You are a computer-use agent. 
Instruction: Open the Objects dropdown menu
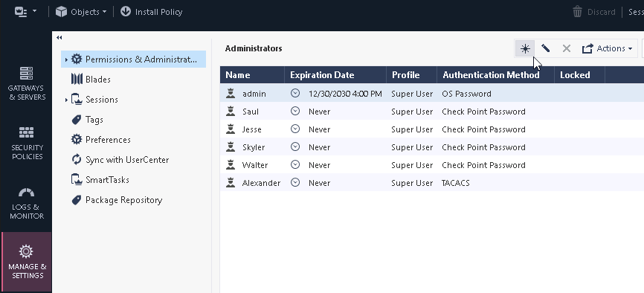(x=81, y=12)
